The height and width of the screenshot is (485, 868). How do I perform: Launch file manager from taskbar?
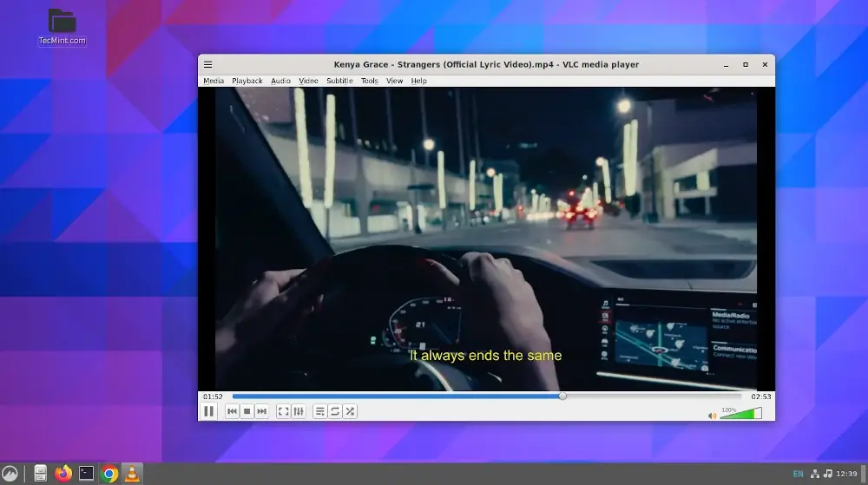pyautogui.click(x=41, y=474)
